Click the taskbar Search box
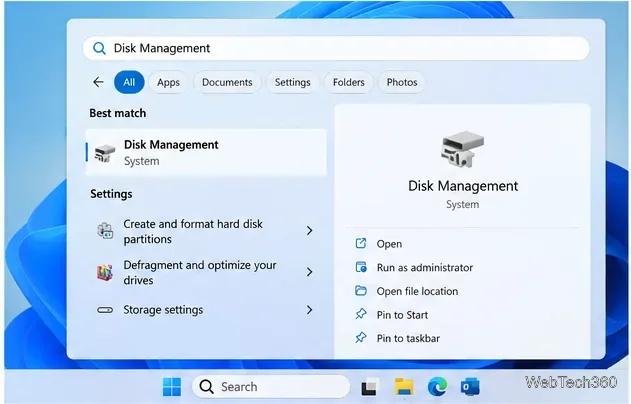 coord(271,387)
